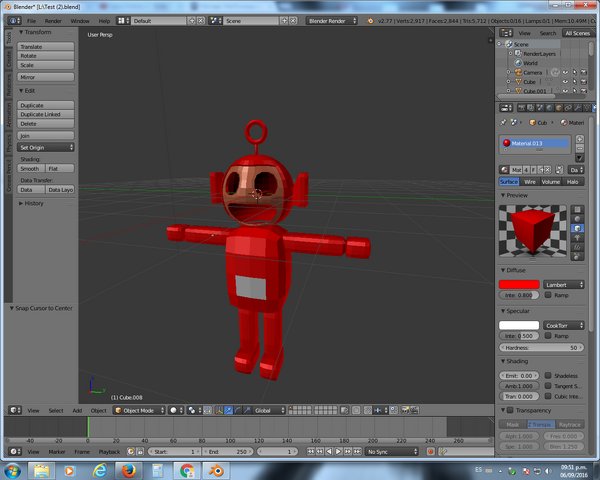Remove the material slot with minus icon
Viewport: 600px width, 480px height.
(x=580, y=149)
